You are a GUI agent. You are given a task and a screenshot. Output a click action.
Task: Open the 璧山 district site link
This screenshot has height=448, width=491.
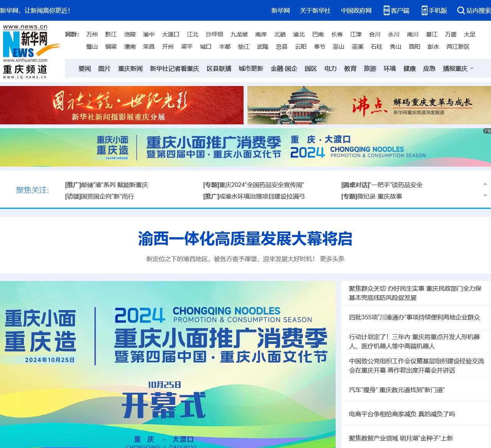pyautogui.click(x=92, y=47)
